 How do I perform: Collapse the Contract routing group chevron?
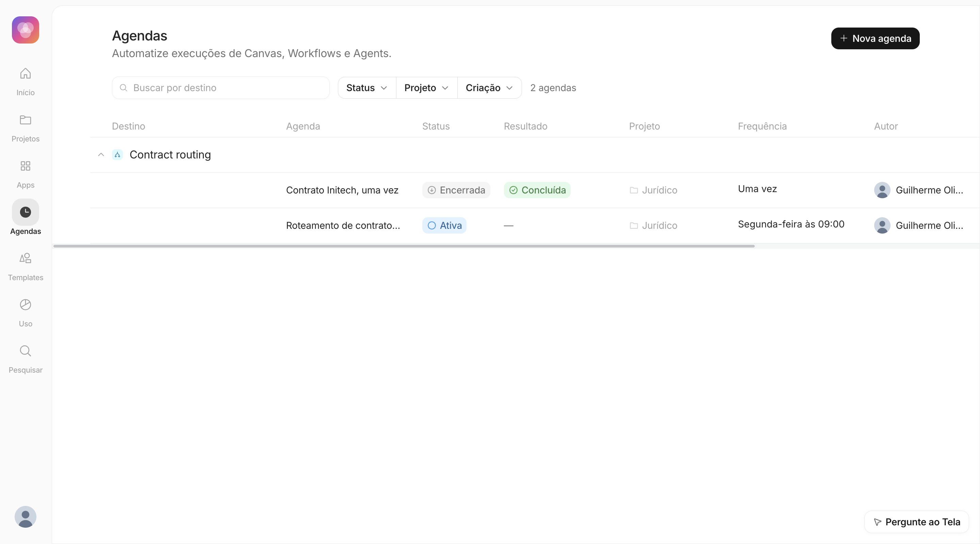pyautogui.click(x=101, y=155)
